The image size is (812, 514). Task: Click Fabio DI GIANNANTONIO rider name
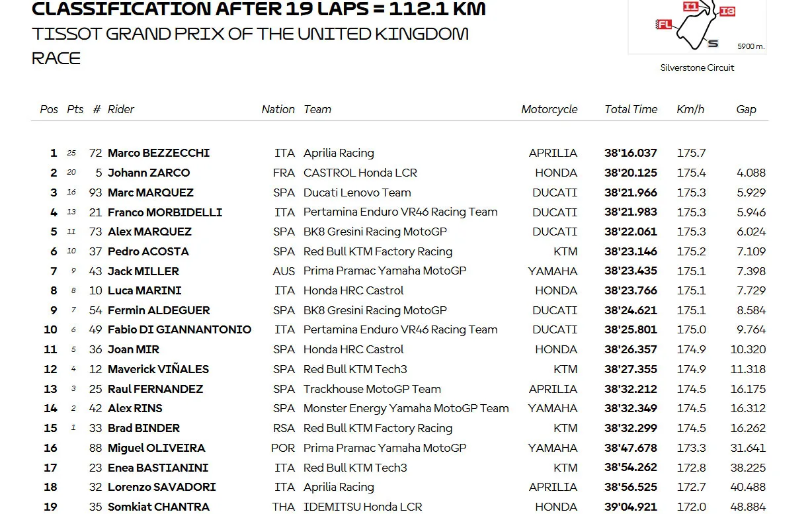pyautogui.click(x=180, y=329)
